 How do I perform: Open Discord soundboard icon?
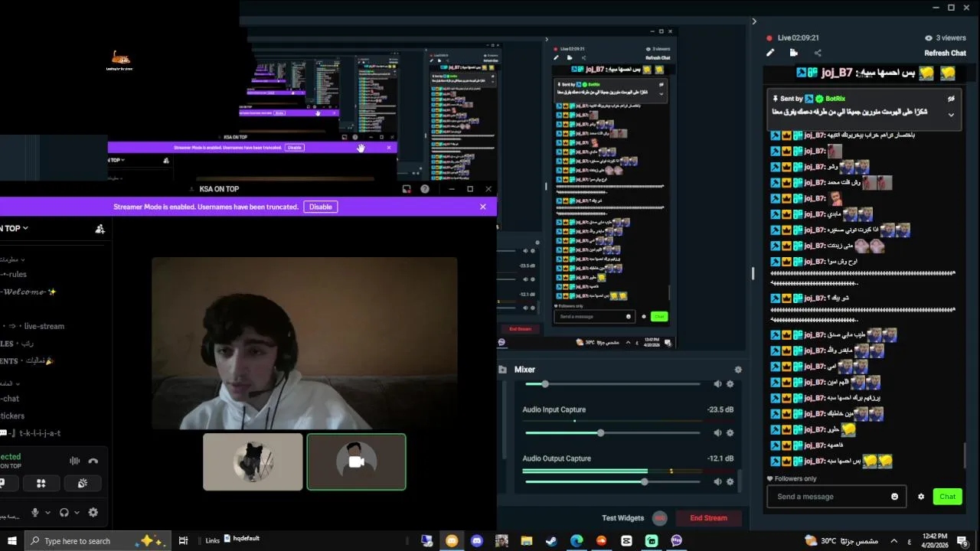tap(82, 483)
